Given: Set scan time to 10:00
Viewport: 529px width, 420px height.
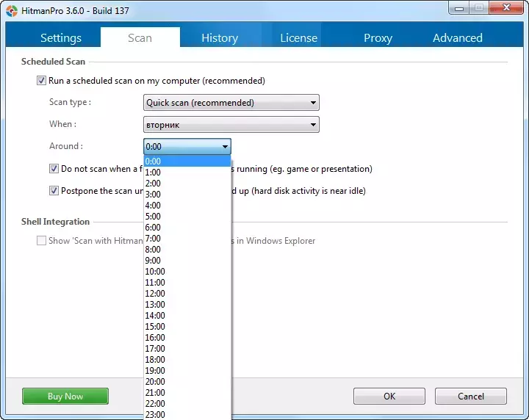Looking at the screenshot, I should coord(187,272).
